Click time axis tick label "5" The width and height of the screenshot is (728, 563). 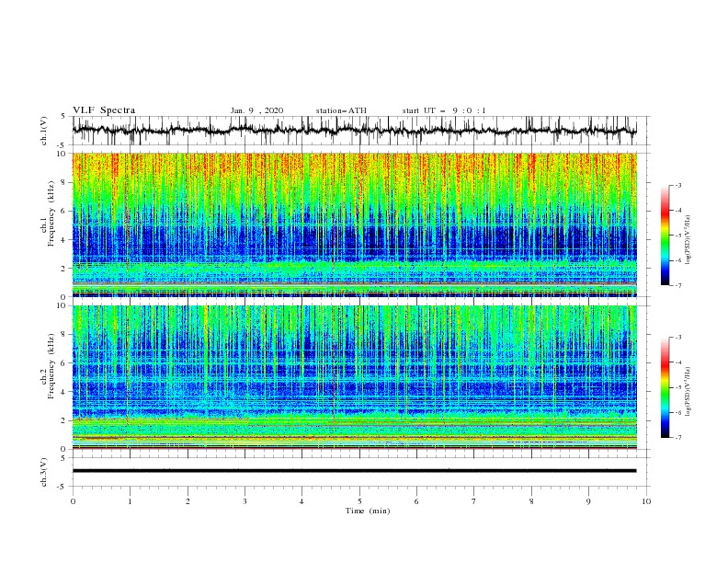(359, 501)
